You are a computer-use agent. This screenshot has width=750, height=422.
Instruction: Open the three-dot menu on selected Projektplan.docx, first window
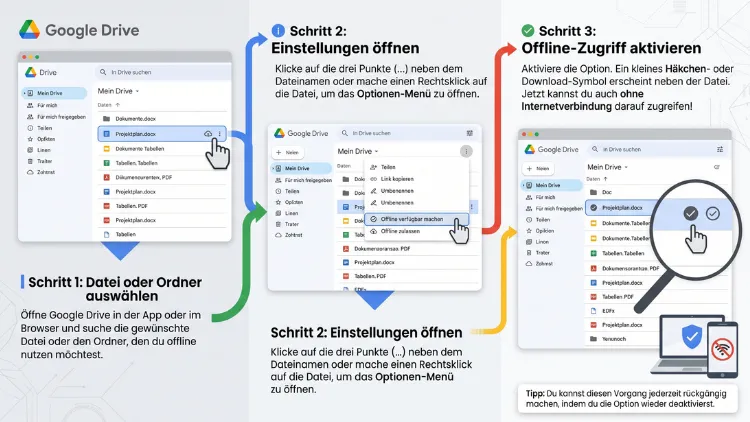(220, 134)
